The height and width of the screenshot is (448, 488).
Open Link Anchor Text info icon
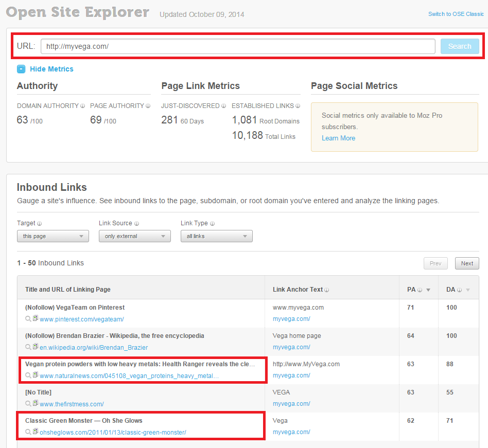pos(326,290)
